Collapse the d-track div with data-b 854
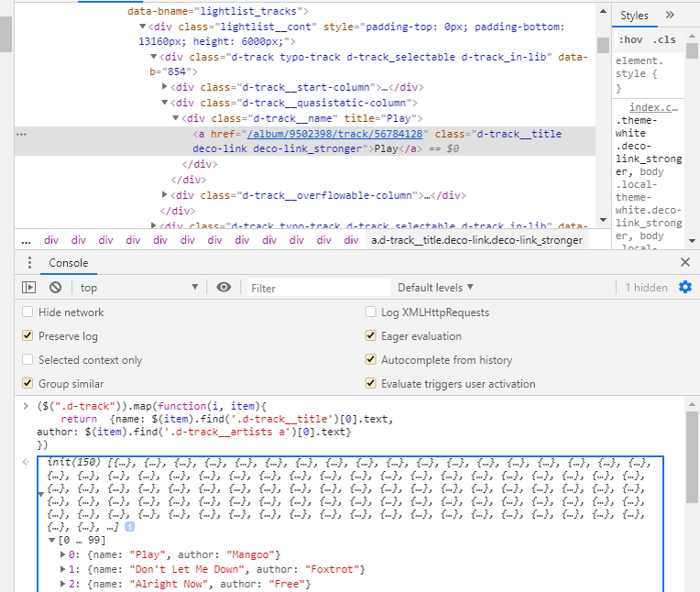 click(x=154, y=57)
